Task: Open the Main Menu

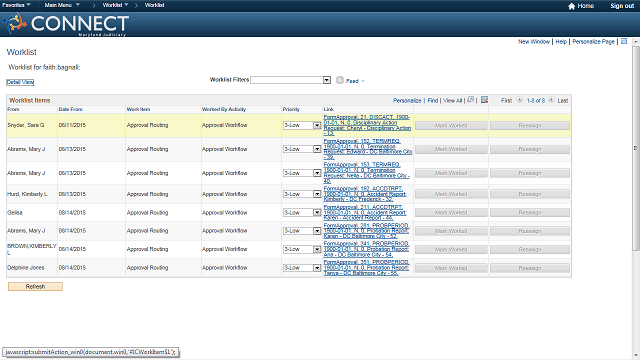Action: coord(62,5)
